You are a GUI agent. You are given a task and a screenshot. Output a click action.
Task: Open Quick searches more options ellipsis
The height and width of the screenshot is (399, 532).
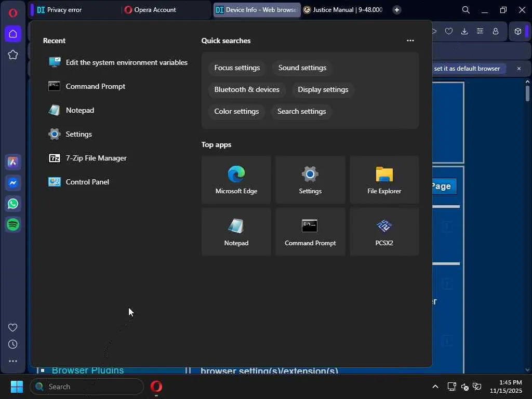[x=410, y=41]
